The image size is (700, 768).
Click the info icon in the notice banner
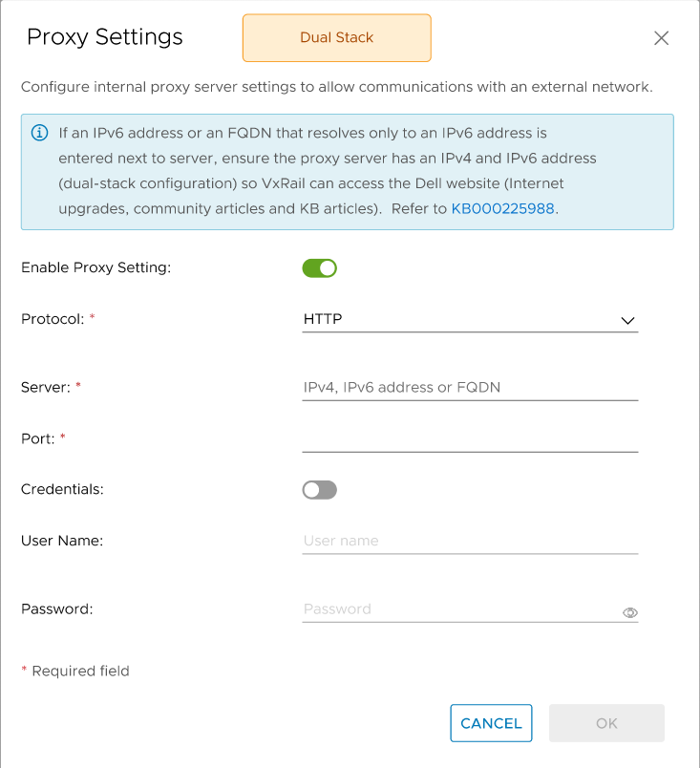39,133
